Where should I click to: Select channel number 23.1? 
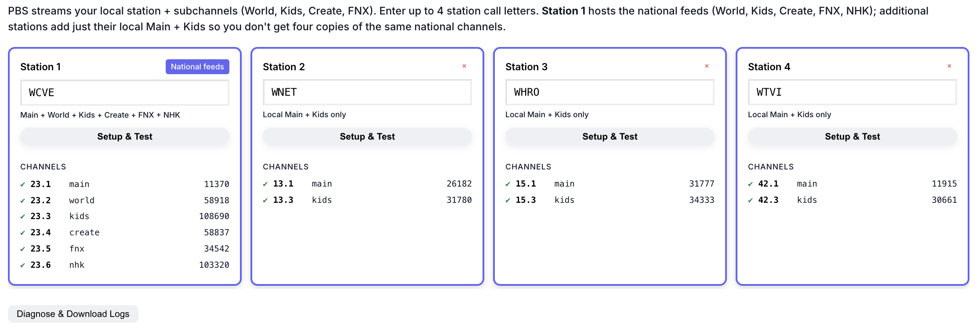point(41,184)
